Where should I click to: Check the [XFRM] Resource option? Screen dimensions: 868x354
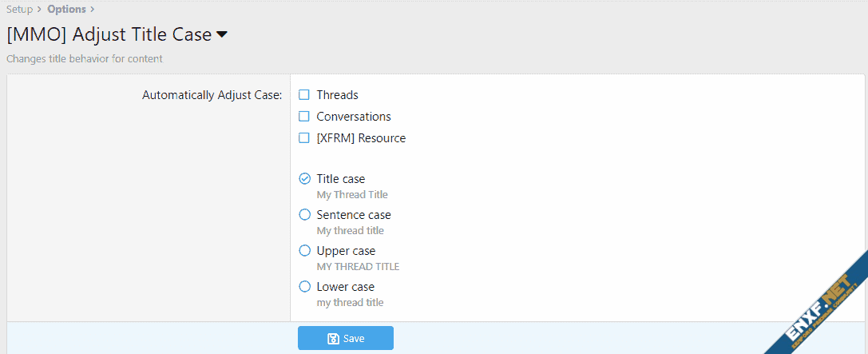pyautogui.click(x=304, y=138)
